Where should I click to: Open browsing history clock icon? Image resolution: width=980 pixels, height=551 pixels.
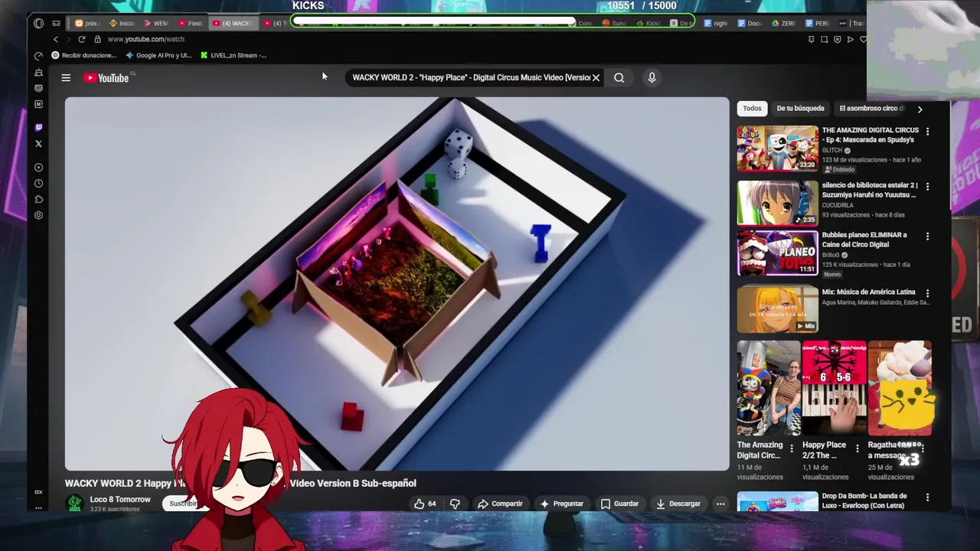[x=38, y=184]
